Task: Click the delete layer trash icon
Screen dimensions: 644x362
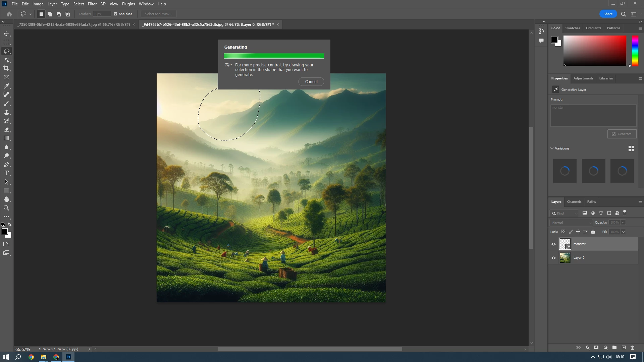Action: [633, 348]
